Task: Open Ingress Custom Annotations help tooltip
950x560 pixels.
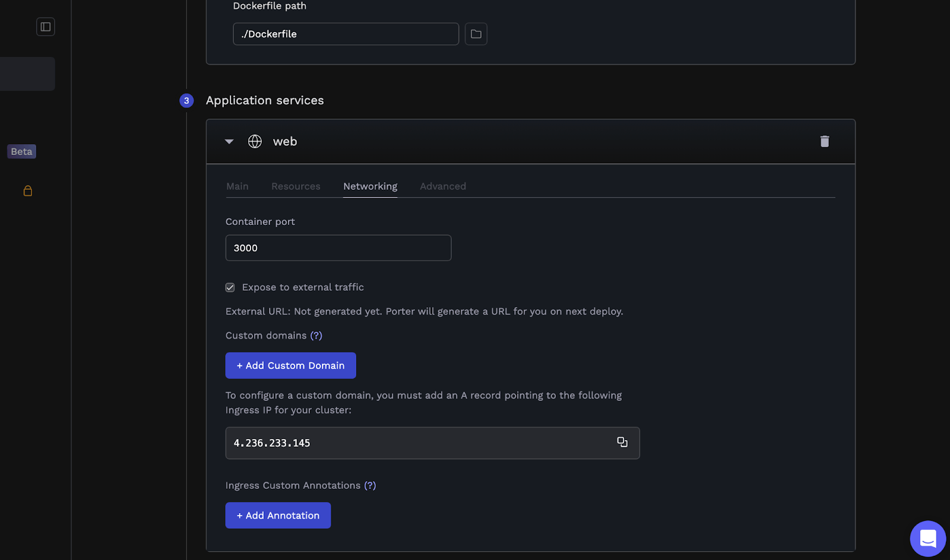Action: [x=370, y=485]
